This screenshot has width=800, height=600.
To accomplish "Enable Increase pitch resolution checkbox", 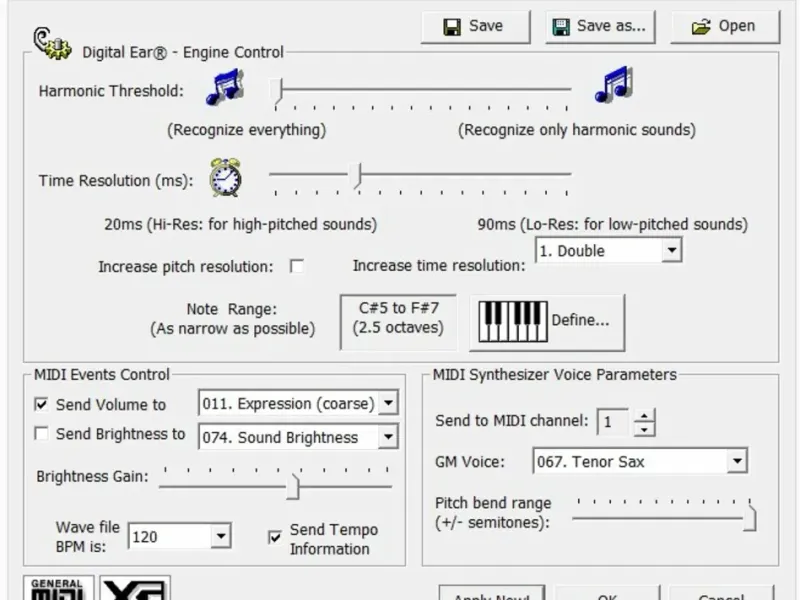I will tap(296, 266).
